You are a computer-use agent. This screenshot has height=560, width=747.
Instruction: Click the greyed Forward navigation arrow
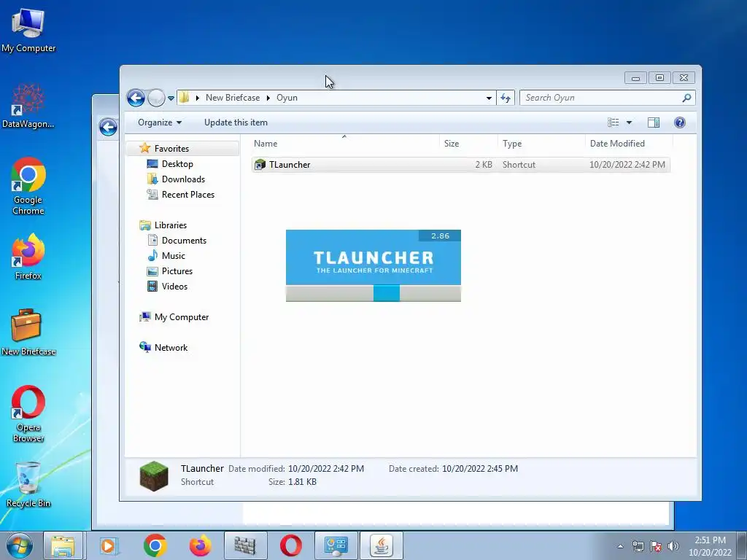(x=156, y=98)
